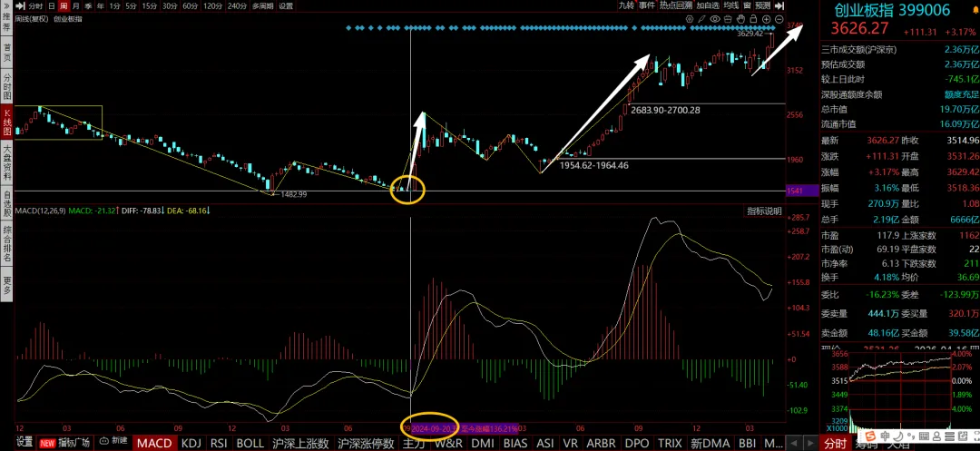This screenshot has width=980, height=451.
Task: Open 综合排名 in the left sidebar
Action: (x=7, y=245)
